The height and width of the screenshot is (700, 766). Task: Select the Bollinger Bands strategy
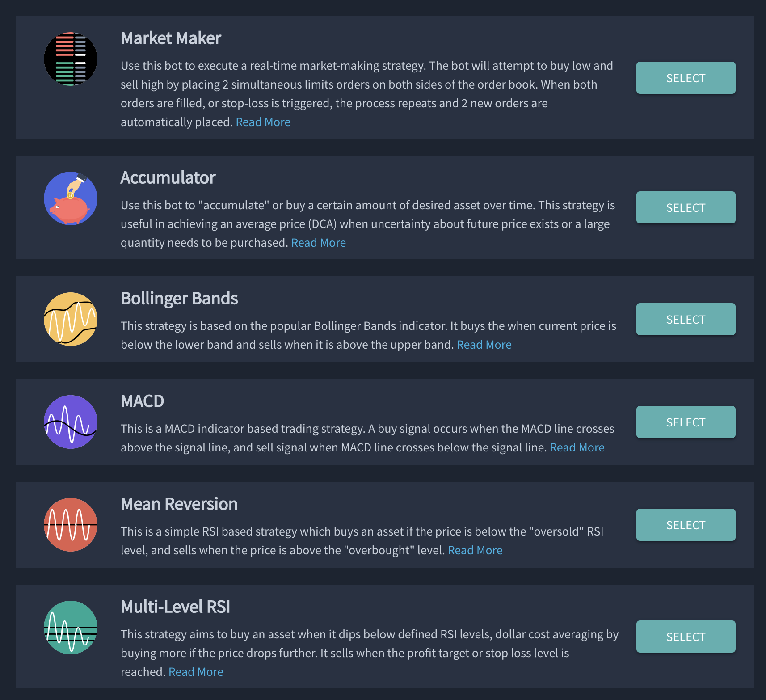click(686, 319)
